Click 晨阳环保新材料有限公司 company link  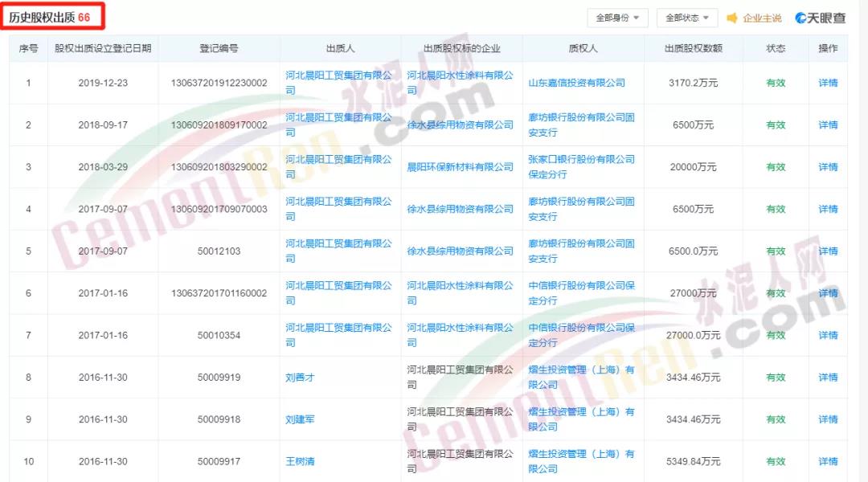click(x=460, y=167)
